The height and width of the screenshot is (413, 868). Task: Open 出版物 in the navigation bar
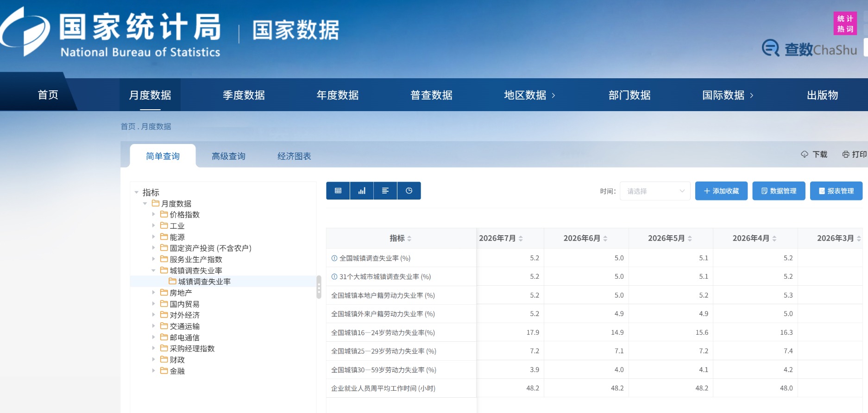[823, 95]
